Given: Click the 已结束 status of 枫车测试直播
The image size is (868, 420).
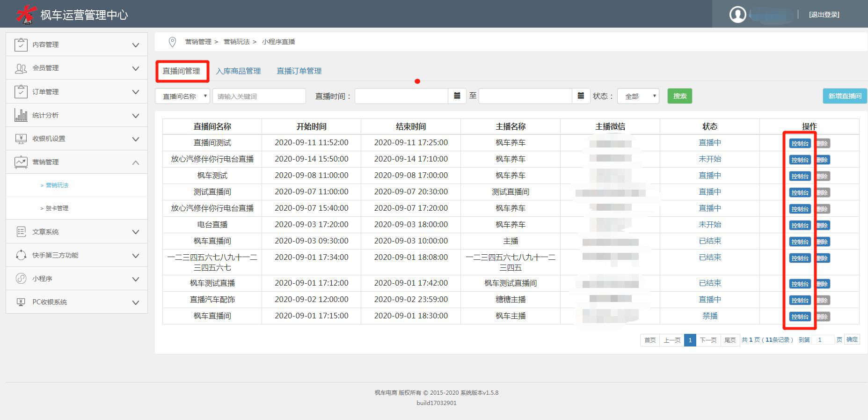Looking at the screenshot, I should (x=710, y=283).
